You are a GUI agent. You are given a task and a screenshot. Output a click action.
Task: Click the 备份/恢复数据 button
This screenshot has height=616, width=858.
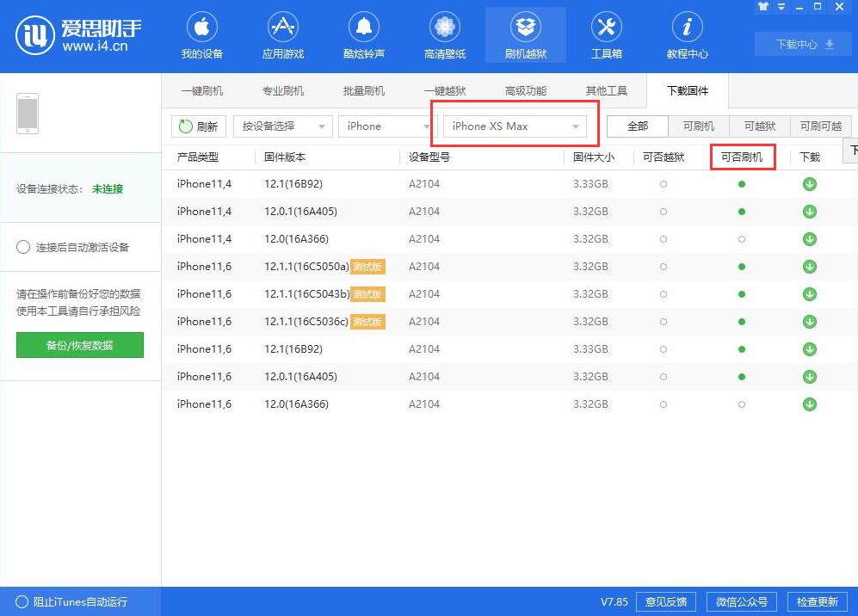[79, 345]
